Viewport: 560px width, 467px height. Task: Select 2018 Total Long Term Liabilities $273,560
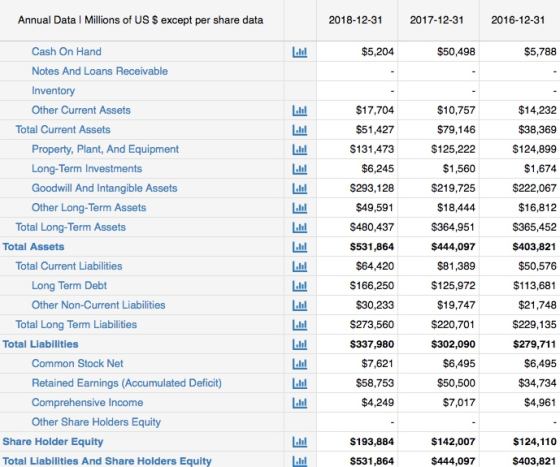(372, 325)
